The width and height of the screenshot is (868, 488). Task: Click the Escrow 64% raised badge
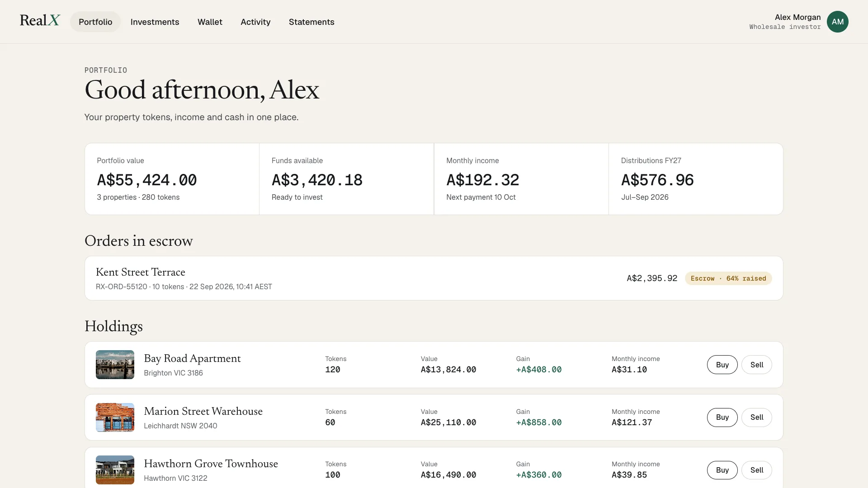point(728,278)
